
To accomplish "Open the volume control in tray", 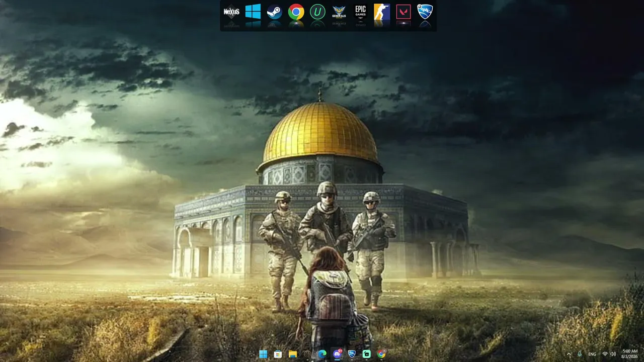I will coord(613,354).
